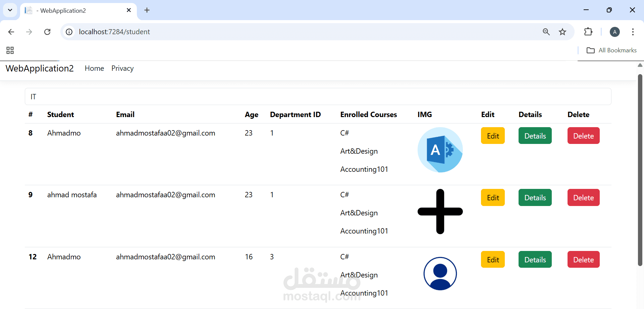Click the email in row 8
Image resolution: width=644 pixels, height=309 pixels.
point(166,133)
